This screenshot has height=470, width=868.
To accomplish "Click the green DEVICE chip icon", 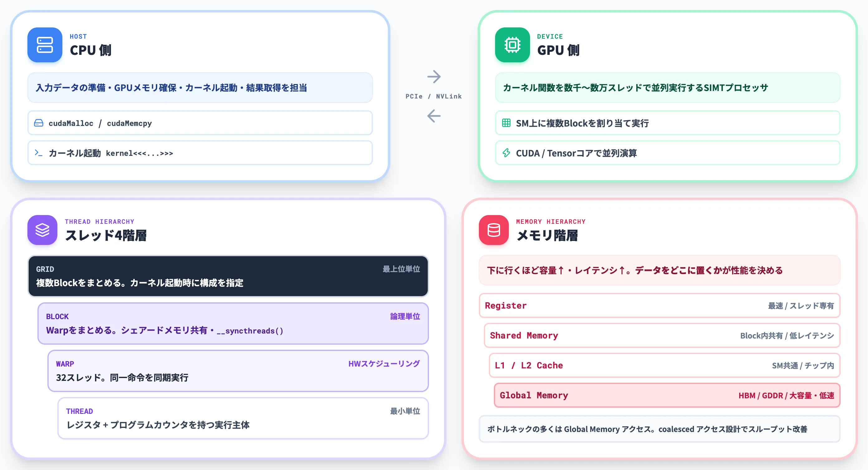I will [x=512, y=45].
